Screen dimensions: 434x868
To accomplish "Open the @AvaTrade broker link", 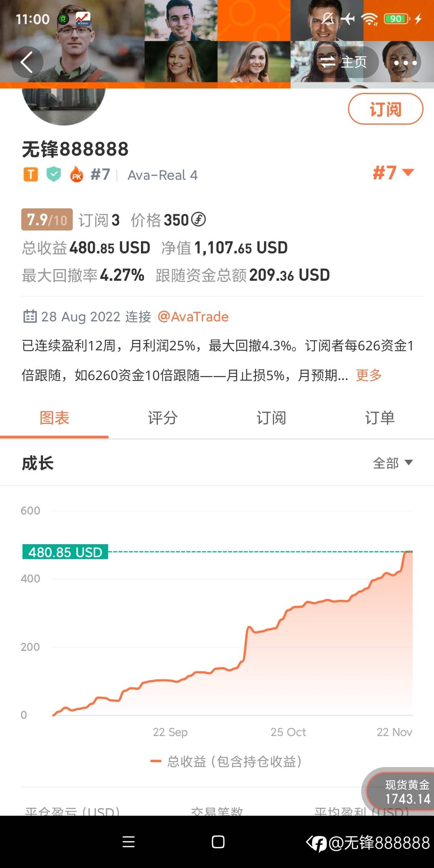I will (193, 317).
